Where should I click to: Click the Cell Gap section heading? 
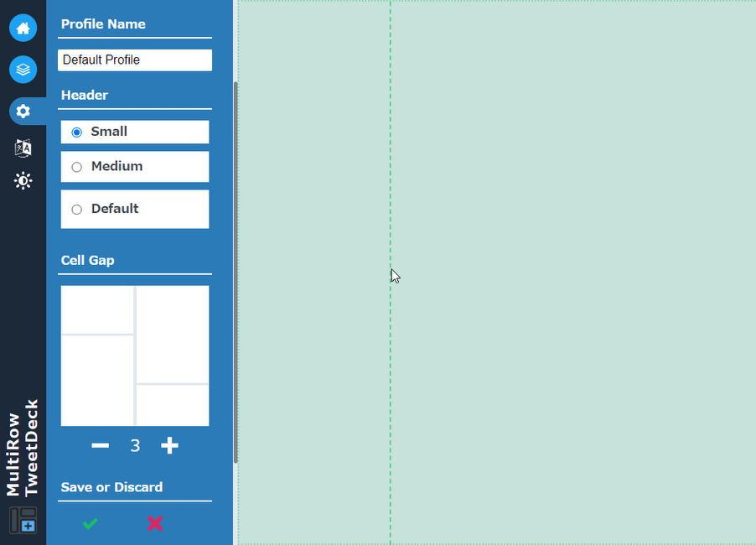tap(88, 261)
